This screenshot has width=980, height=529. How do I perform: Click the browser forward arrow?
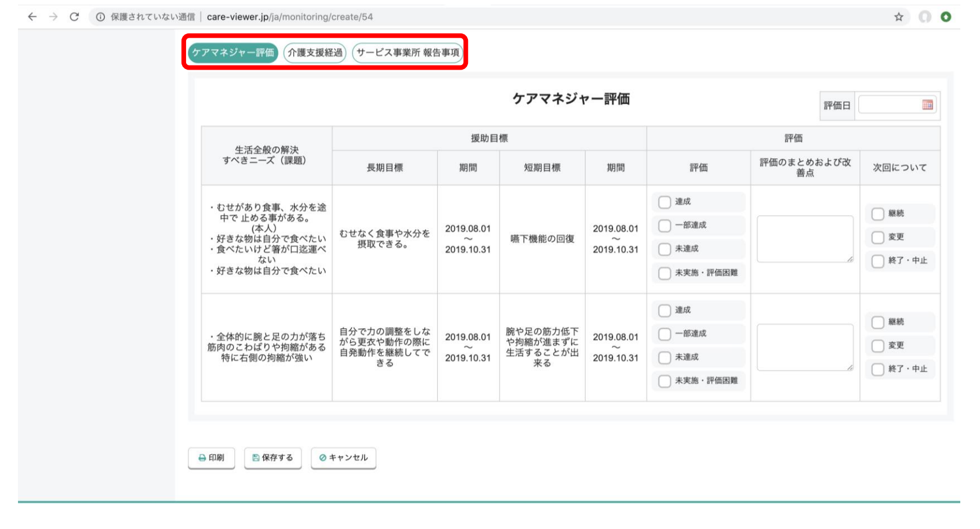(x=53, y=17)
